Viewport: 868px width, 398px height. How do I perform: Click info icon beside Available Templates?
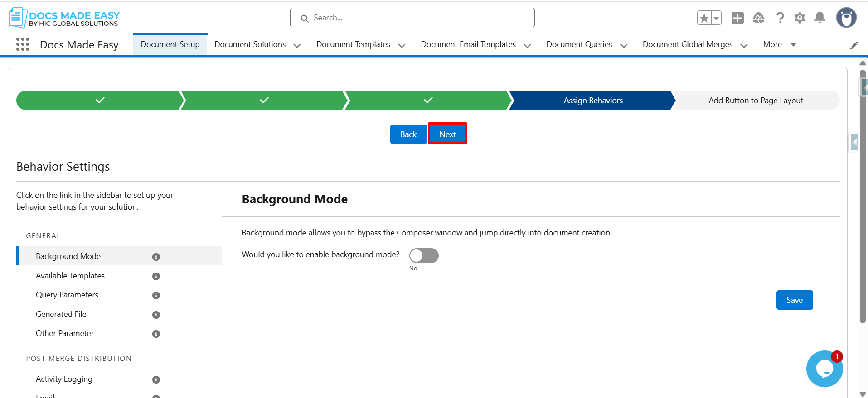pos(156,276)
